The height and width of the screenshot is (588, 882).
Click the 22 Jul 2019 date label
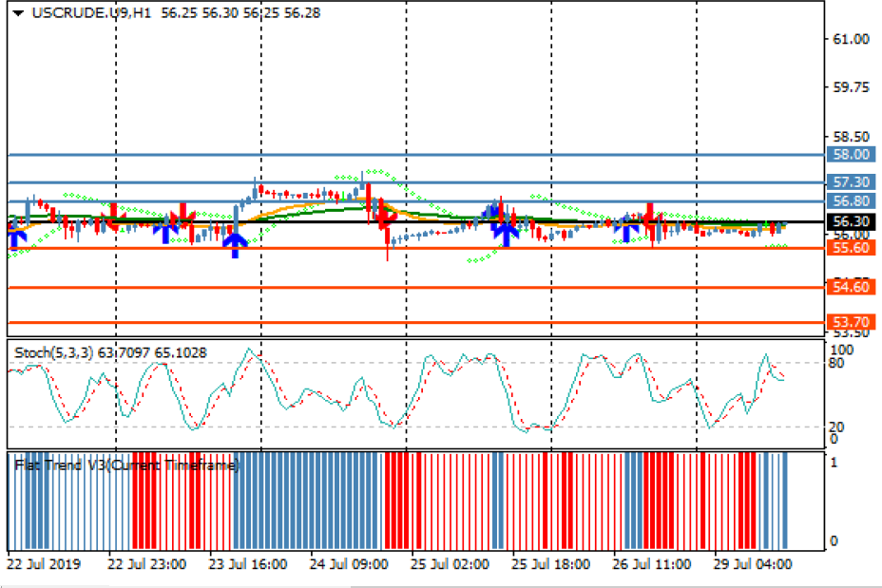point(44,563)
